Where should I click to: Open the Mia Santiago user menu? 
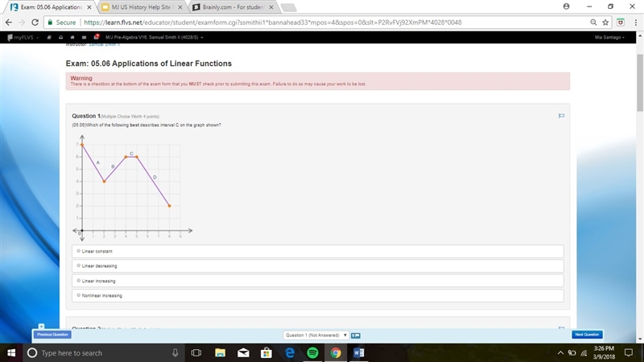pyautogui.click(x=609, y=37)
